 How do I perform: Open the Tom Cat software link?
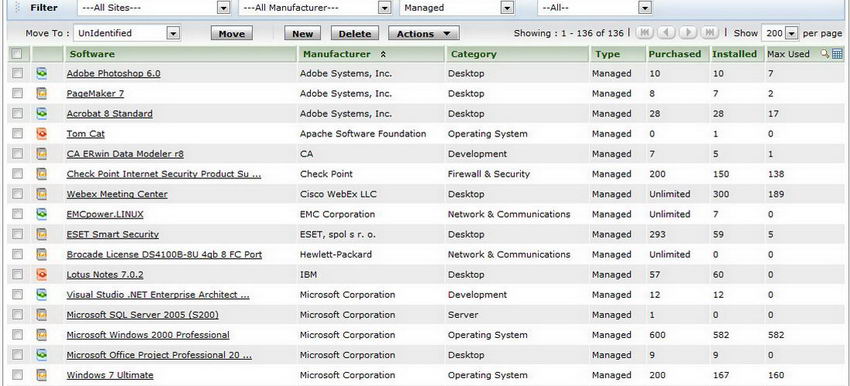[x=86, y=133]
